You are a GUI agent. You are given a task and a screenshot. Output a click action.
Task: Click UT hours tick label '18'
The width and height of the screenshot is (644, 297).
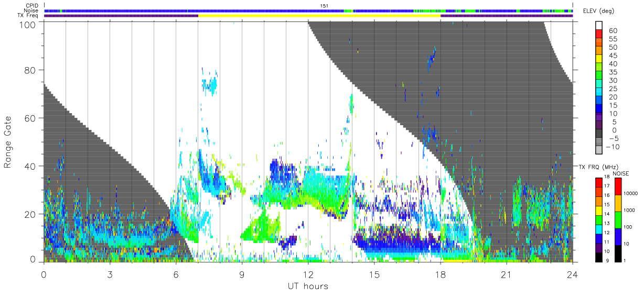[440, 274]
